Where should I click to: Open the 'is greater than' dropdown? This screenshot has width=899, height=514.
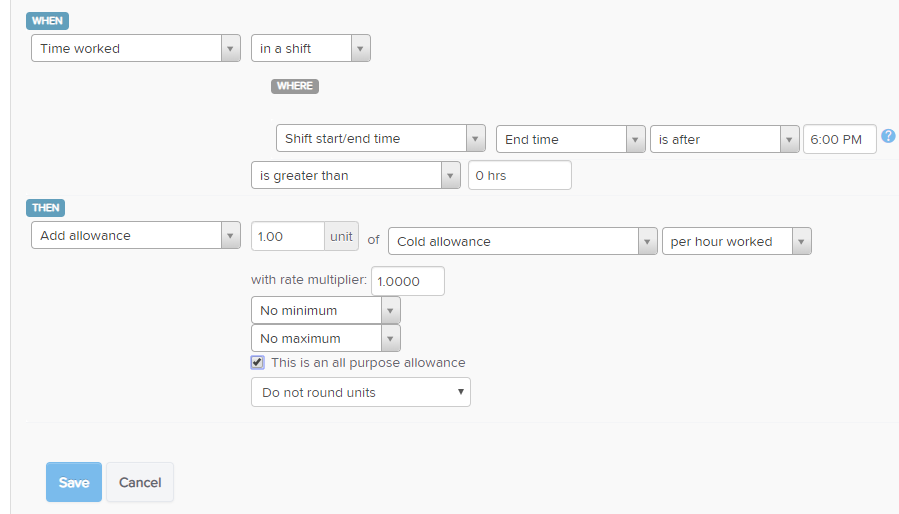[x=355, y=176]
